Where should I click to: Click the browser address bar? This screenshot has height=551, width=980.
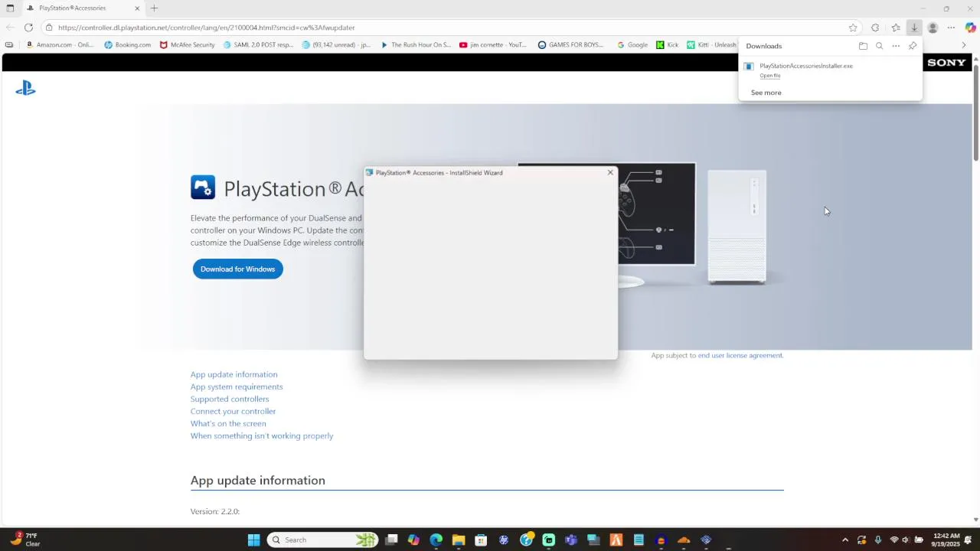[452, 28]
